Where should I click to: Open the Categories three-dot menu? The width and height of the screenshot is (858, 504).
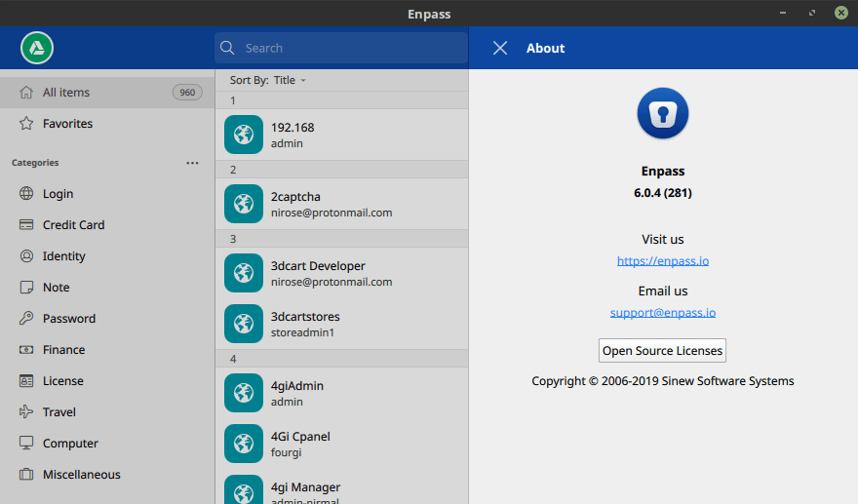pos(192,163)
